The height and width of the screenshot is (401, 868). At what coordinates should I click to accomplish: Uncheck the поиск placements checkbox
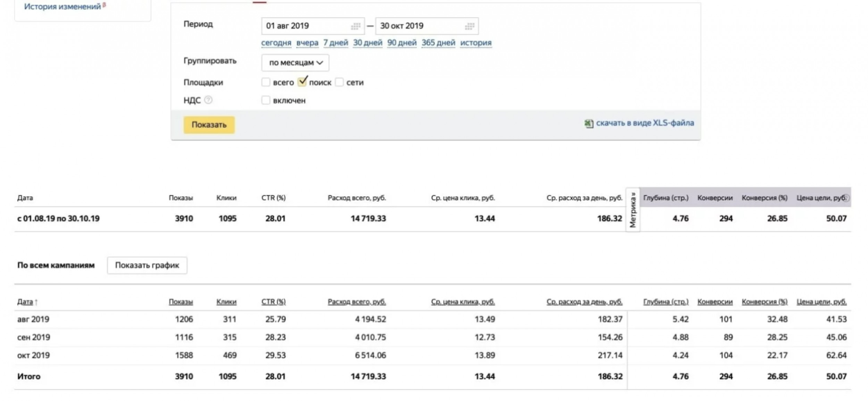(302, 82)
